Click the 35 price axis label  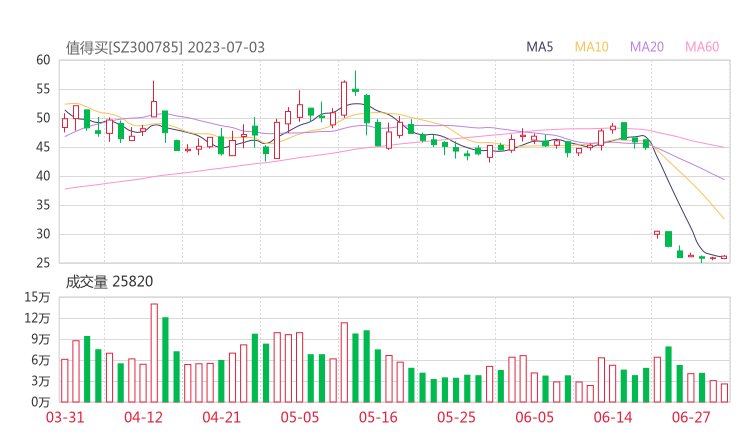click(43, 205)
